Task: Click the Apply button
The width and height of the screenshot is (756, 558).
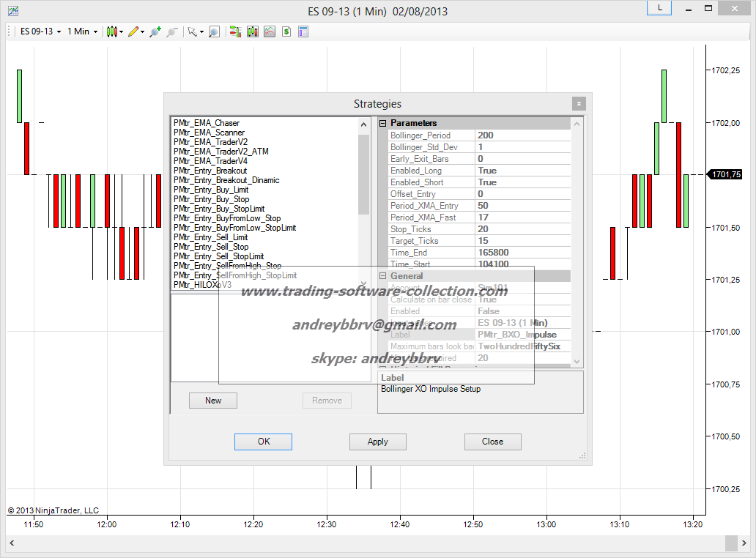Action: pos(378,442)
